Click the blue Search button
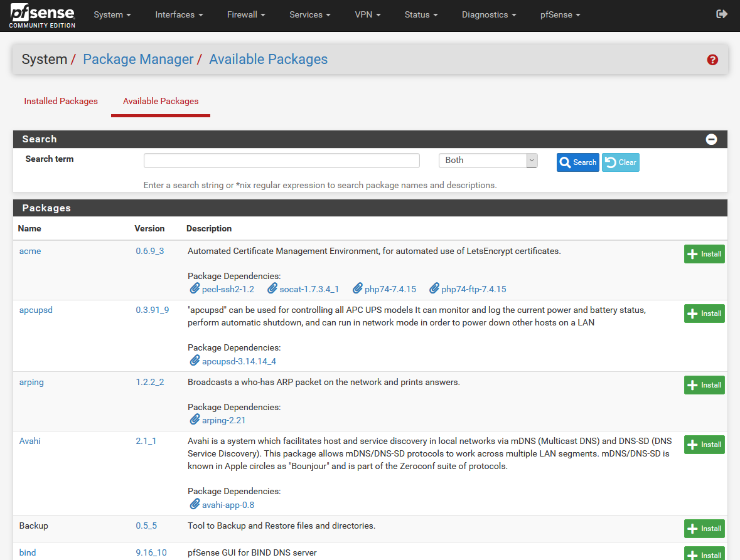The height and width of the screenshot is (560, 740). coord(577,162)
